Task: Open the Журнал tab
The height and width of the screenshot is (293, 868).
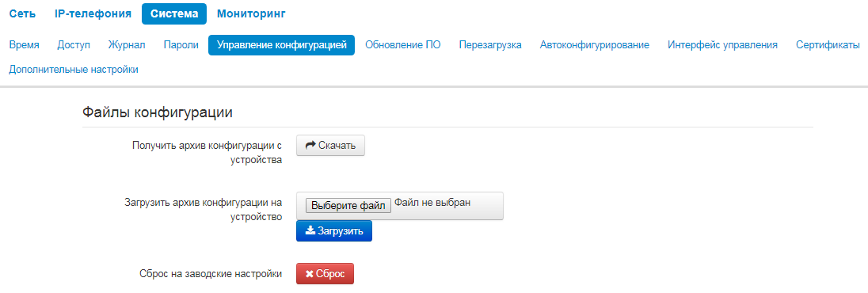Action: pyautogui.click(x=127, y=45)
